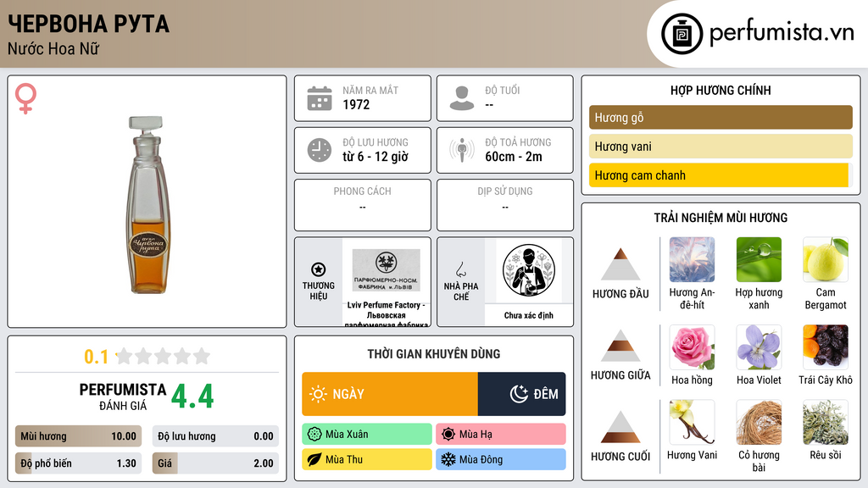Click the launch year 1972 value
868x488 pixels.
click(x=356, y=104)
